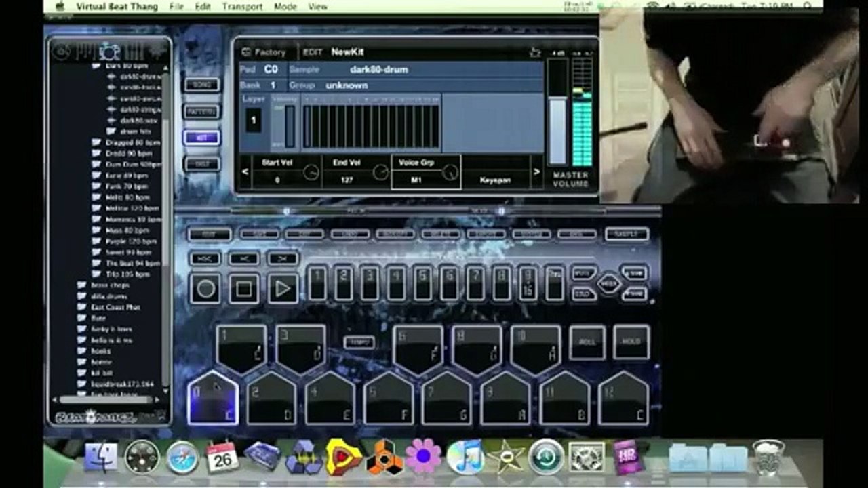Screen dimensions: 868x488
Task: Select track button 3
Action: [x=370, y=283]
